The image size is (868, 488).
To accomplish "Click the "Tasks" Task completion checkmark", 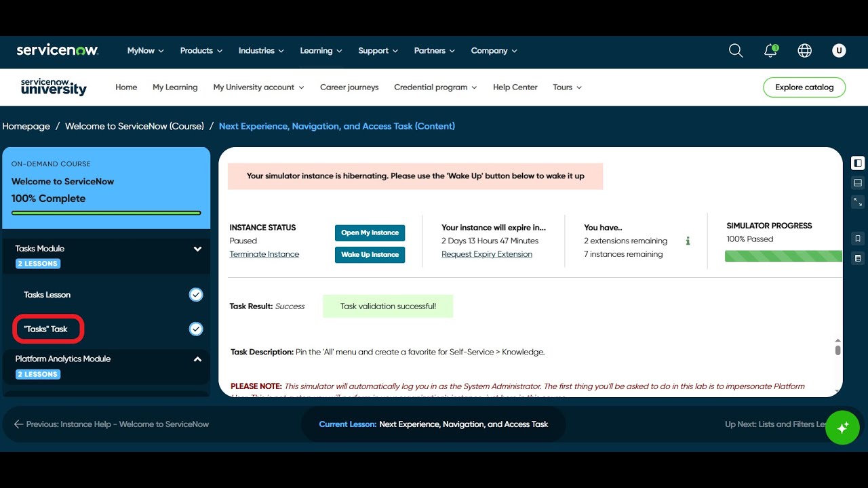I will [x=196, y=329].
